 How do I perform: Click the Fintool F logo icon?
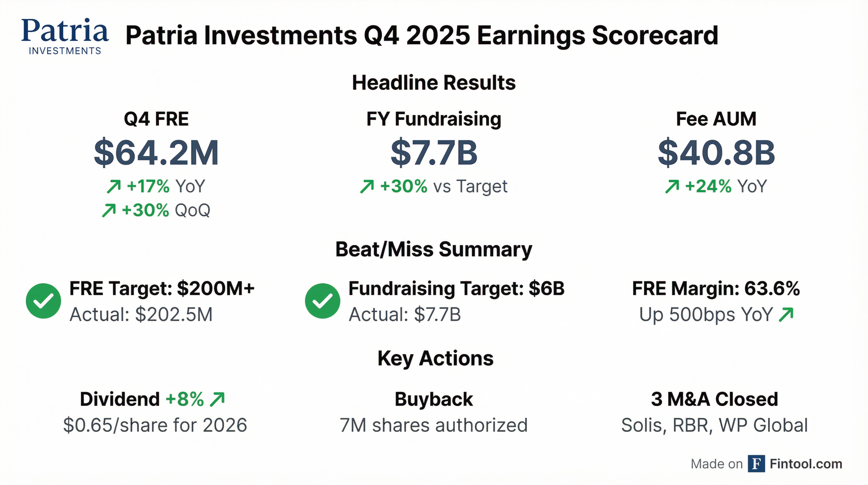(756, 464)
